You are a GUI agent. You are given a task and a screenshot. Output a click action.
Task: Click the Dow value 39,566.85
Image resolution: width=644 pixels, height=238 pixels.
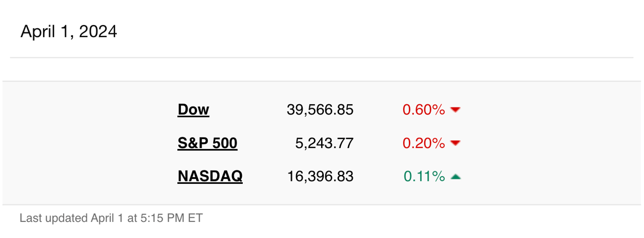(x=320, y=110)
